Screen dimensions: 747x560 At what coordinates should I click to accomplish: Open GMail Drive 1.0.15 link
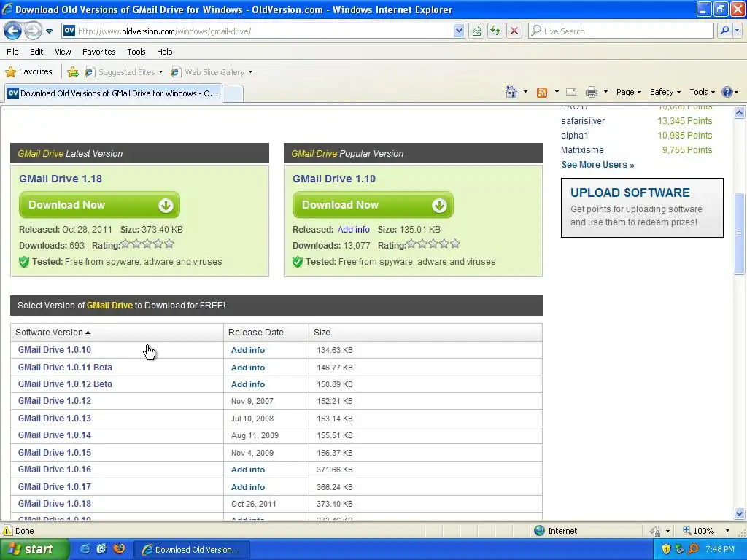tap(54, 452)
